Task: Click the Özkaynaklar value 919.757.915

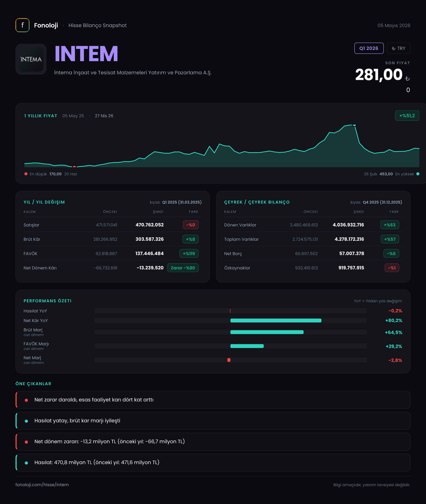Action: [351, 268]
